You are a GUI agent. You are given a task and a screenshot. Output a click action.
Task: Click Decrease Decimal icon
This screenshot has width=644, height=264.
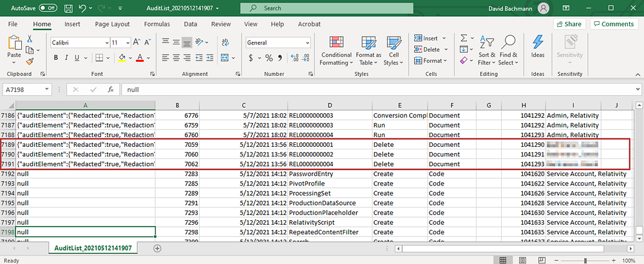[306, 58]
